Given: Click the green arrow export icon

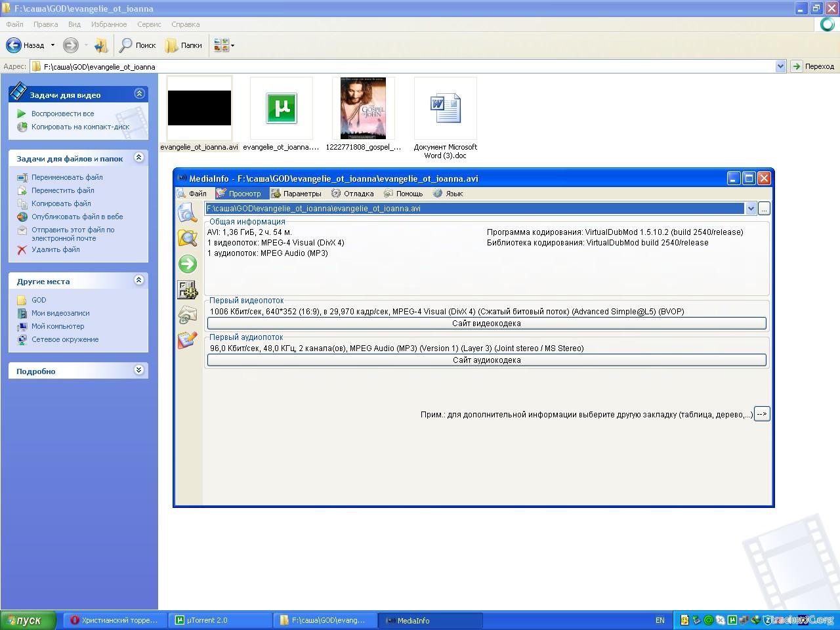Looking at the screenshot, I should (x=188, y=264).
